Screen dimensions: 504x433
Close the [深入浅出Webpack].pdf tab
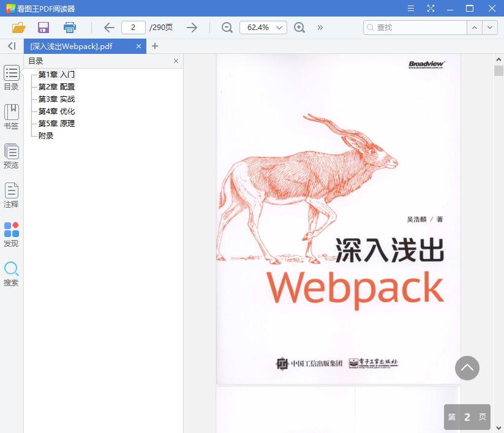click(x=138, y=47)
